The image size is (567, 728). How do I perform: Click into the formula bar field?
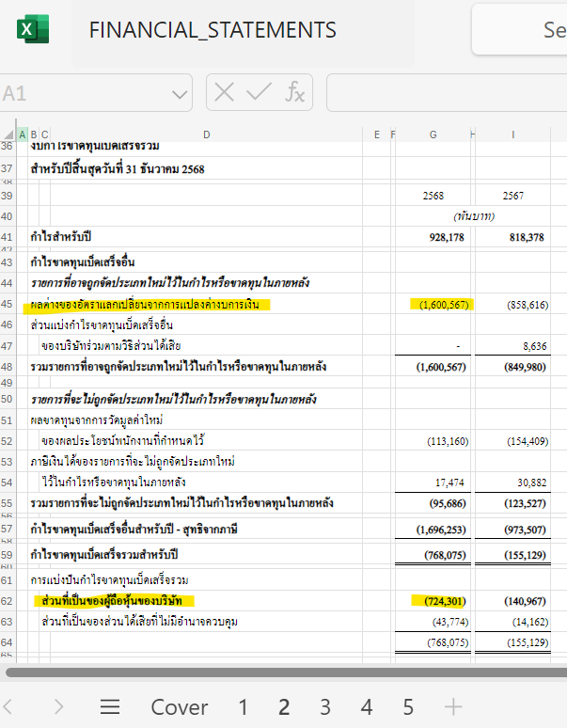point(447,93)
